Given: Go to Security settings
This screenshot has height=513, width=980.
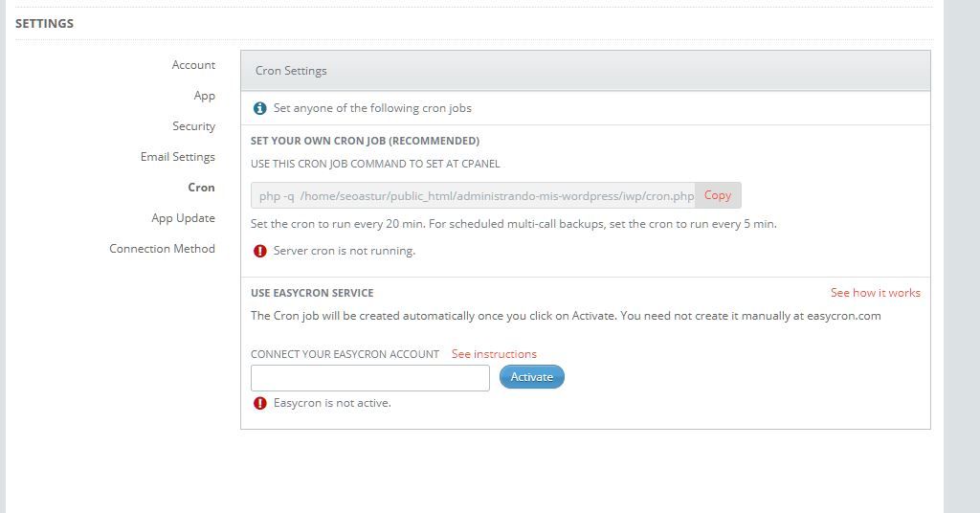Looking at the screenshot, I should (193, 126).
